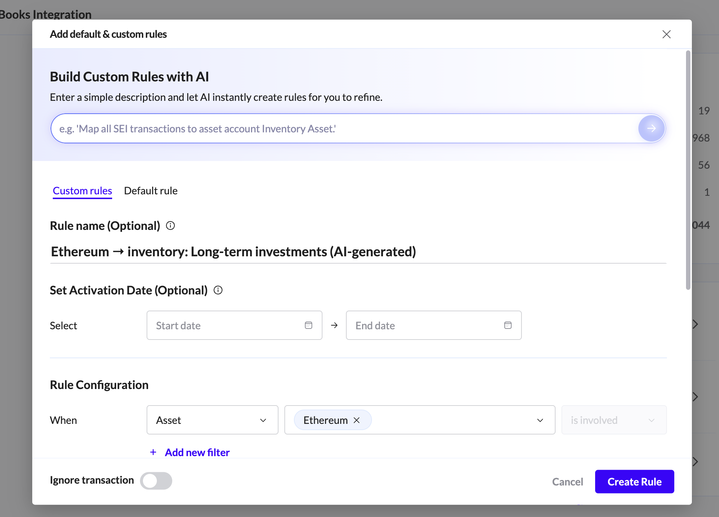Click the info icon beside Rule name
Image resolution: width=719 pixels, height=517 pixels.
[x=170, y=226]
